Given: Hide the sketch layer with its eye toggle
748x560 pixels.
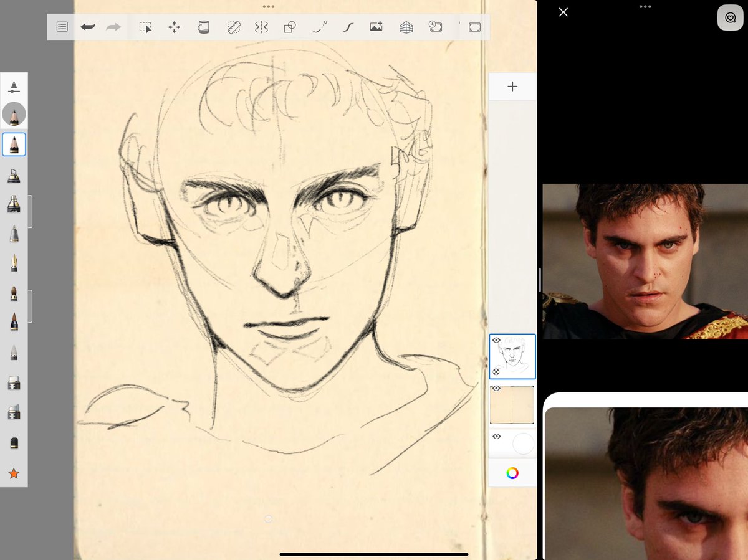Looking at the screenshot, I should (x=496, y=339).
